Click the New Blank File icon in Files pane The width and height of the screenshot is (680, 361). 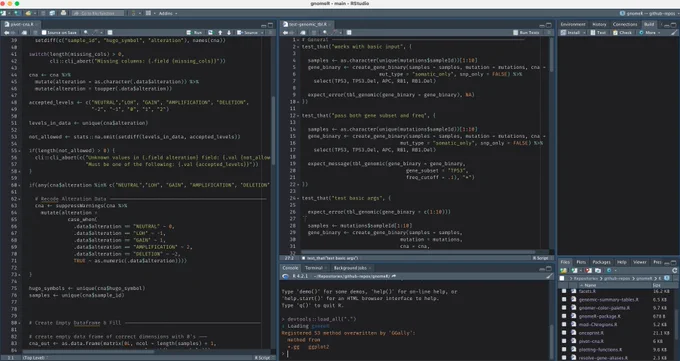(x=575, y=271)
